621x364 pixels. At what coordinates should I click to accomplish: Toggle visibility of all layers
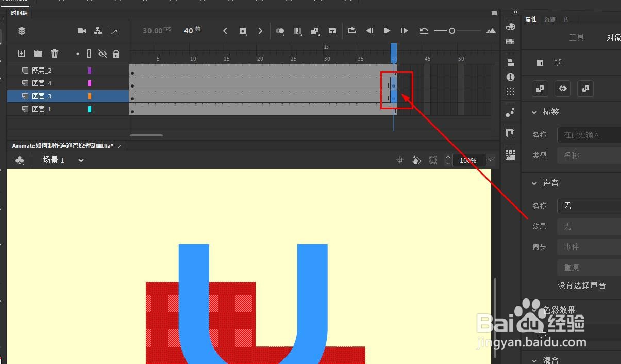point(103,54)
